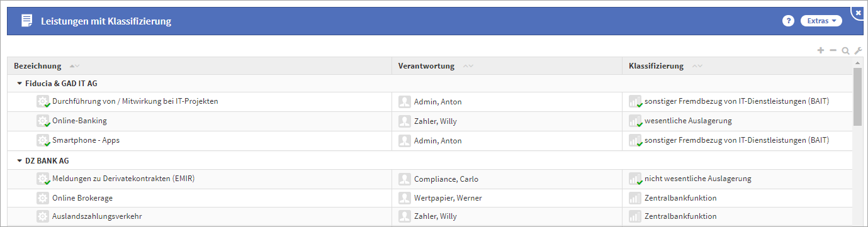This screenshot has width=868, height=227.
Task: Click the chart icon beside wesentliche Auslagerung
Action: point(635,121)
